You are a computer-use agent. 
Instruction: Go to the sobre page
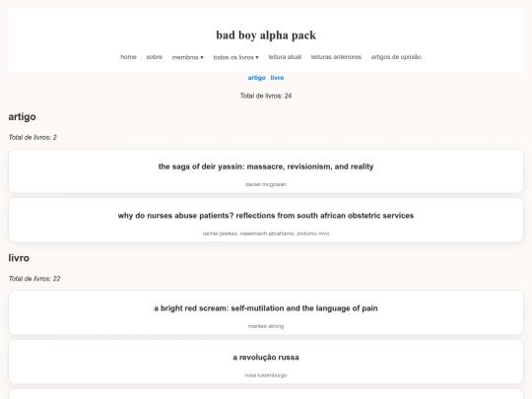coord(154,57)
